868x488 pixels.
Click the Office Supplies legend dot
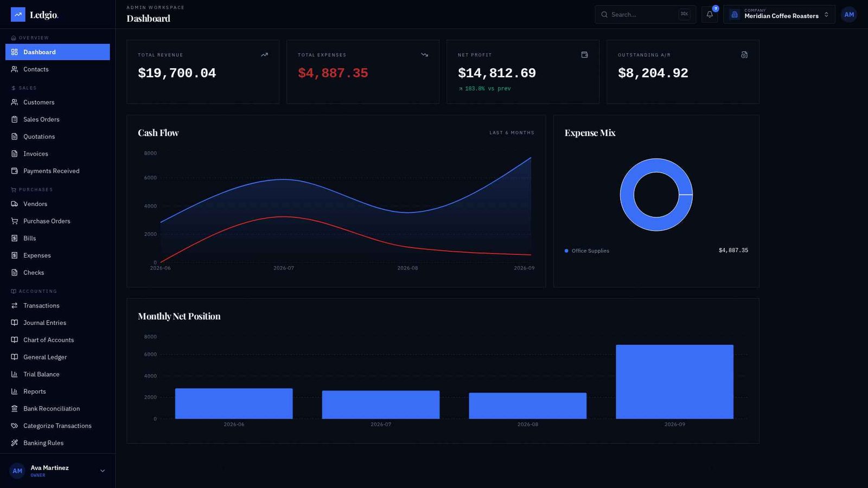click(x=566, y=251)
